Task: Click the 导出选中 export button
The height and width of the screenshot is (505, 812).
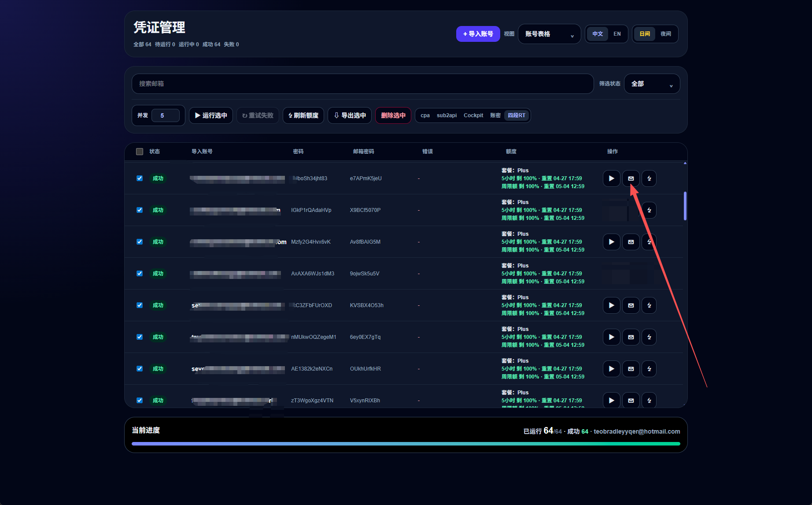Action: tap(350, 115)
